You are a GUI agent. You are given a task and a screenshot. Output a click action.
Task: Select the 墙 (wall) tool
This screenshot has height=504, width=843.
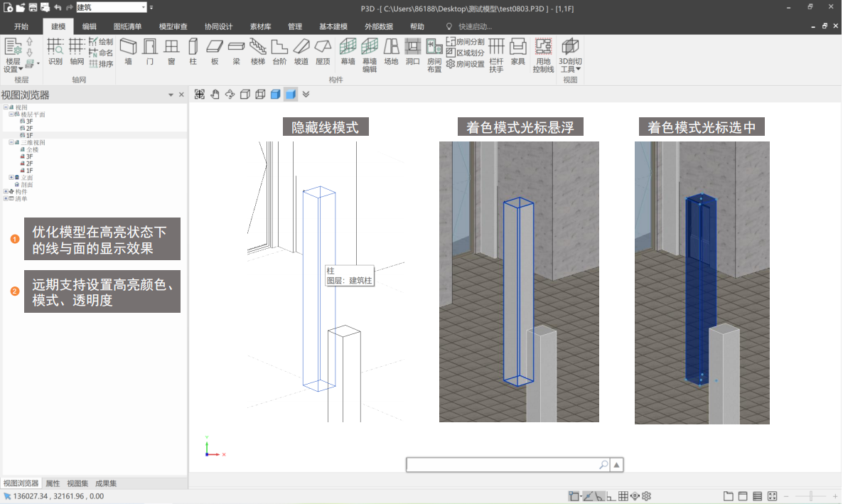coord(128,52)
